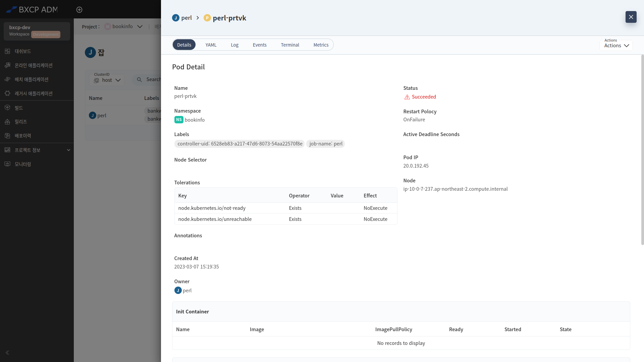Click the State column header in Init Container
Image resolution: width=644 pixels, height=362 pixels.
566,329
